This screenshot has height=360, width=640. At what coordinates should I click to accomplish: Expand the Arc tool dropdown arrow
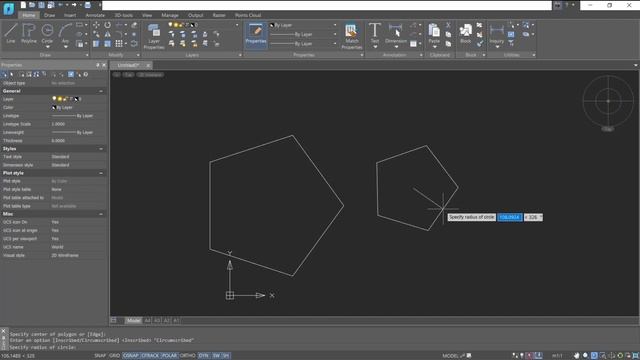65,47
